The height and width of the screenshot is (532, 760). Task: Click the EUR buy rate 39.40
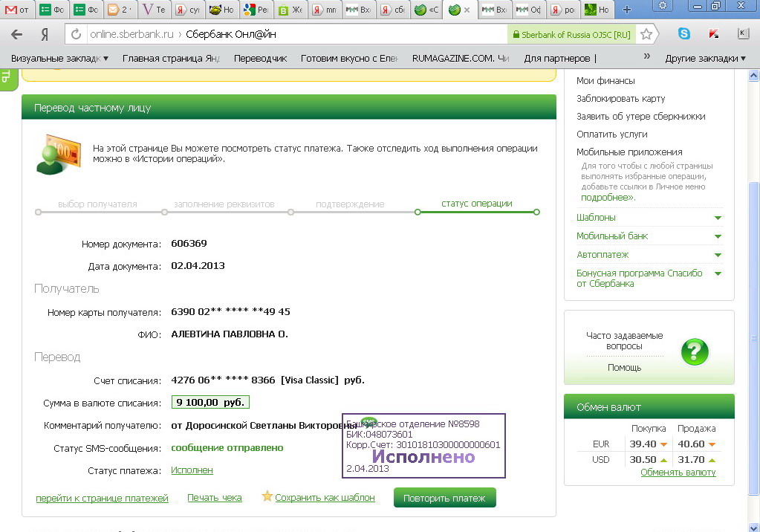click(643, 444)
